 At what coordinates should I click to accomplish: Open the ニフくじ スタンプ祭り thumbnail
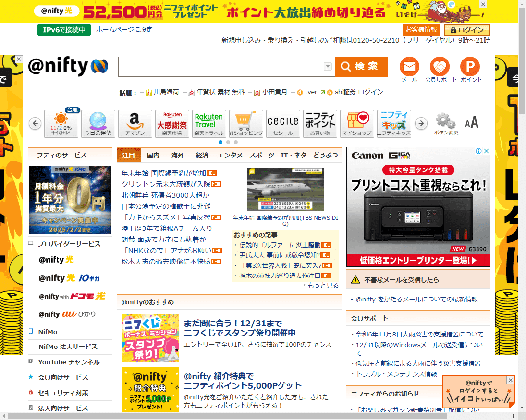click(150, 338)
